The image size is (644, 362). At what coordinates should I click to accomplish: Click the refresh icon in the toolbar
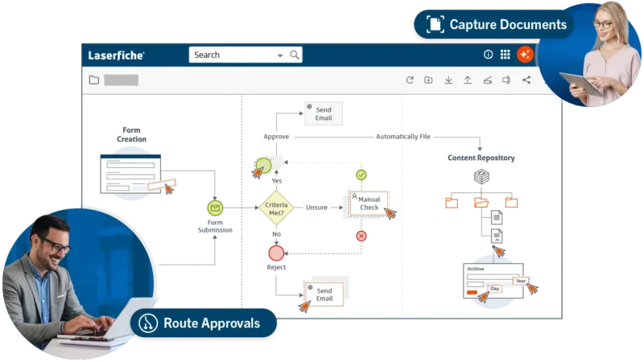point(409,80)
